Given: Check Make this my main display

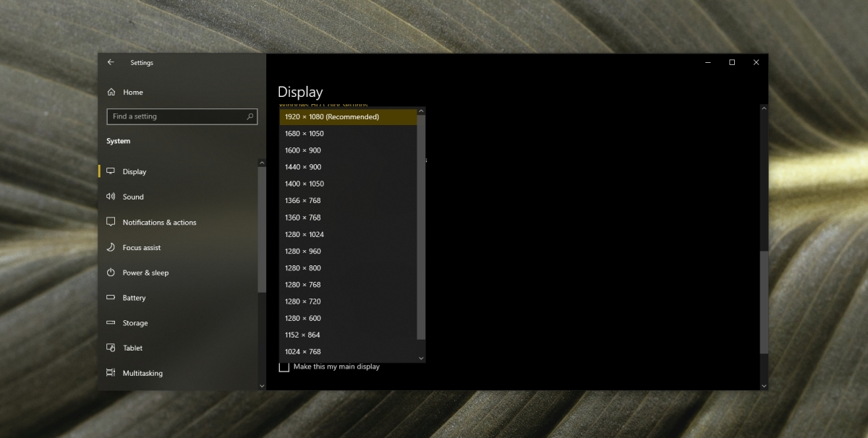Looking at the screenshot, I should click(x=284, y=367).
